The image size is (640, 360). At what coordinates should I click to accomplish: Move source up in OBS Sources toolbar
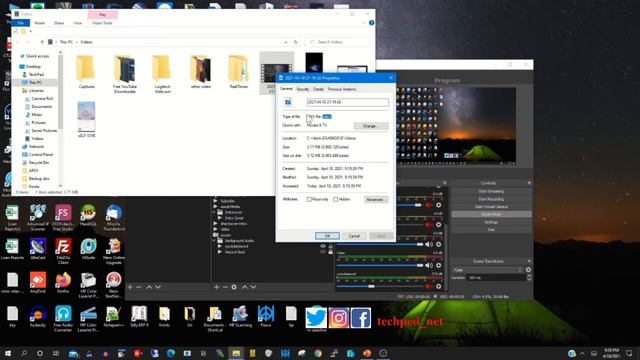click(x=244, y=287)
